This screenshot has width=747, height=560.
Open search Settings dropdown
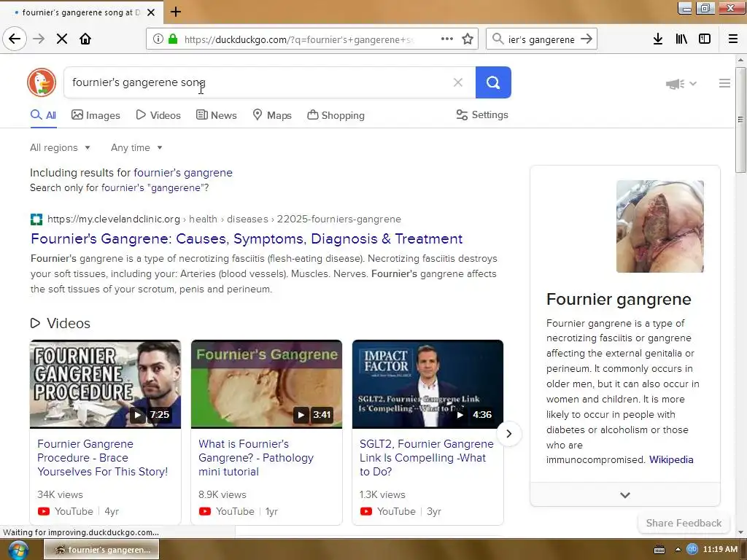tap(482, 114)
